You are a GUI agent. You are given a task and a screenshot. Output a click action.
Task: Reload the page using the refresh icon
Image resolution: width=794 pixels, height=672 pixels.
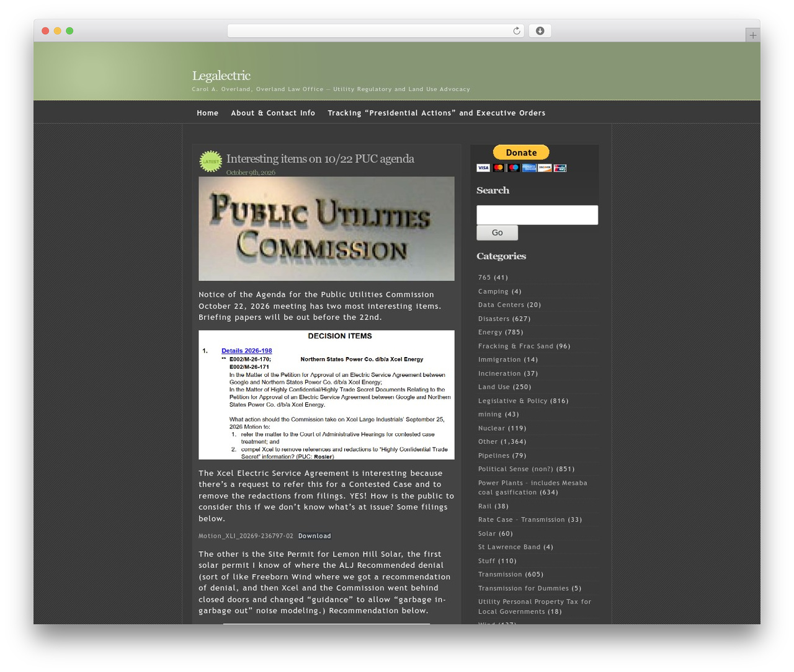516,31
